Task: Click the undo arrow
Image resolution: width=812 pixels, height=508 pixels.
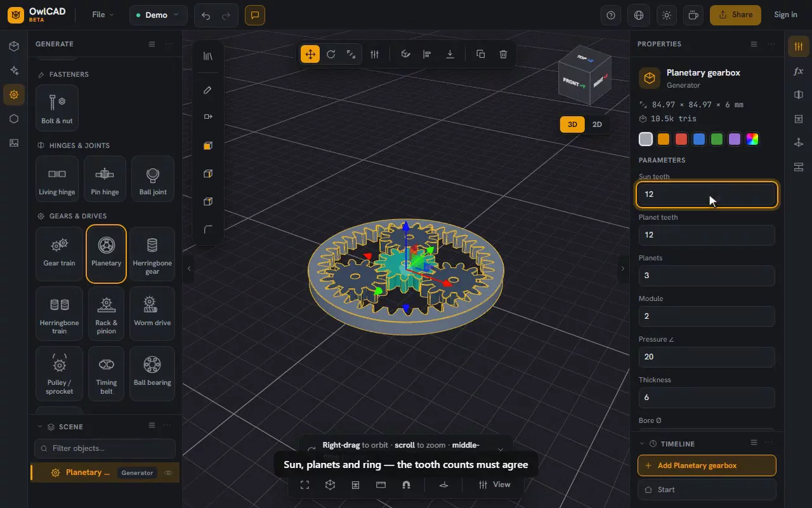Action: point(206,15)
